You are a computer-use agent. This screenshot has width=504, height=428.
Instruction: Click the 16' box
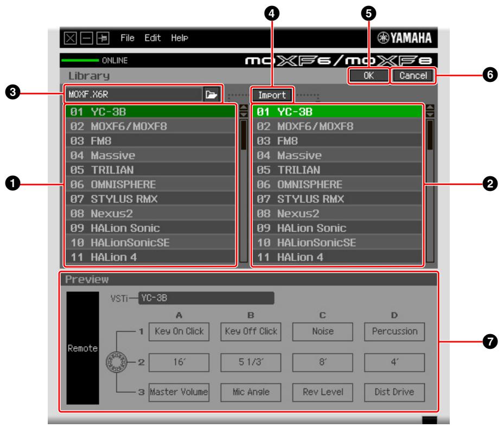point(179,362)
